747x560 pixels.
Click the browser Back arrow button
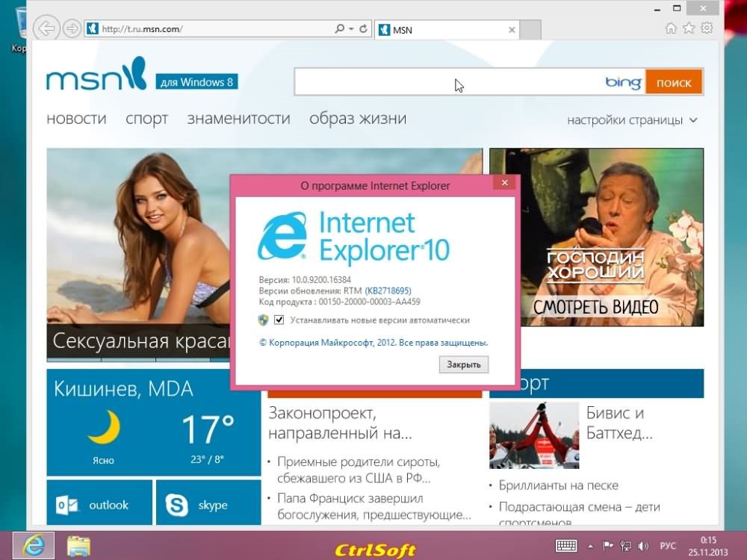click(47, 28)
